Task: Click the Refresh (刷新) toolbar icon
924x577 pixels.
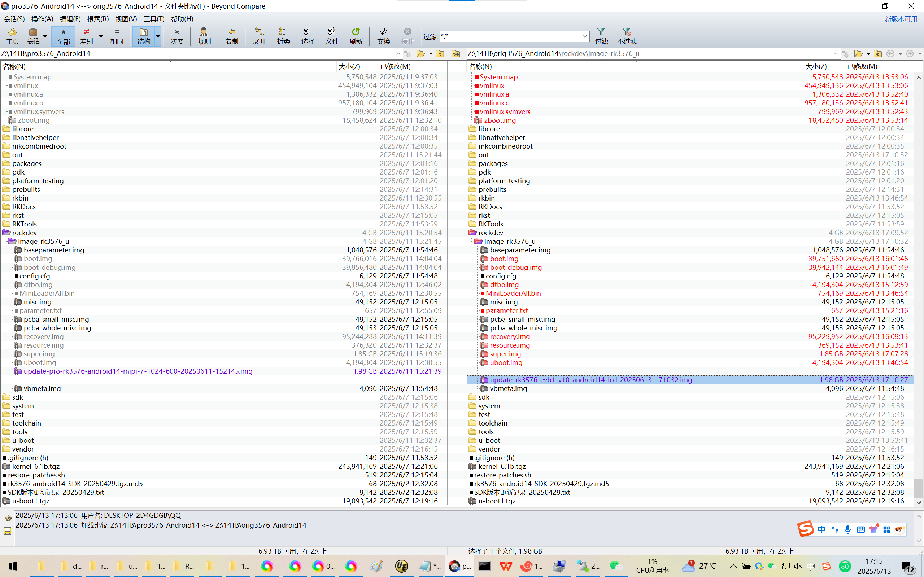Action: 356,36
